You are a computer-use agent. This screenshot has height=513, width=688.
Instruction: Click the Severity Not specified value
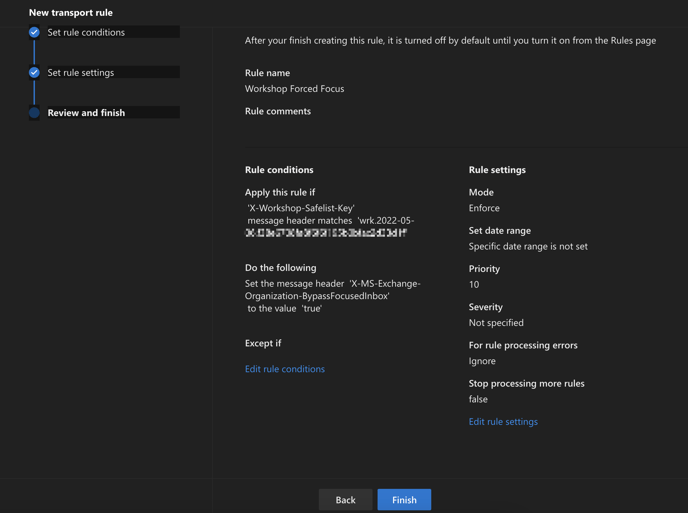tap(496, 323)
